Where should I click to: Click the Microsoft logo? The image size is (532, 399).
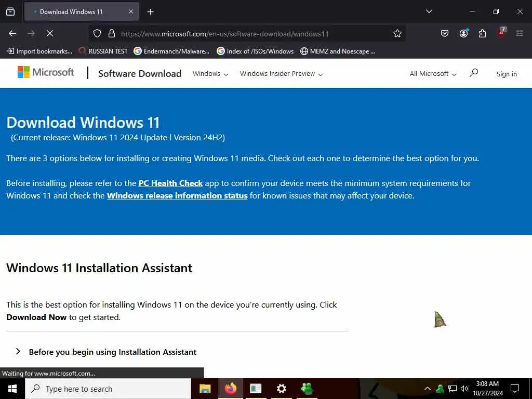point(46,72)
